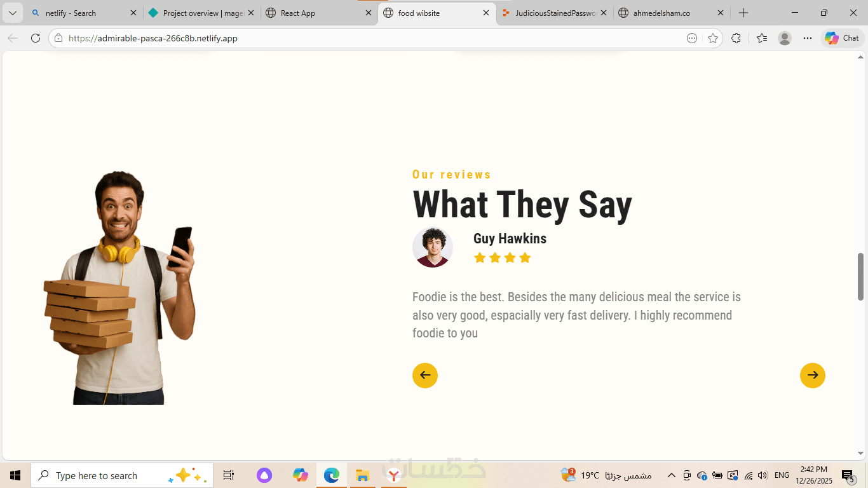Switch to the ahmedelsham.co tab

click(x=672, y=13)
